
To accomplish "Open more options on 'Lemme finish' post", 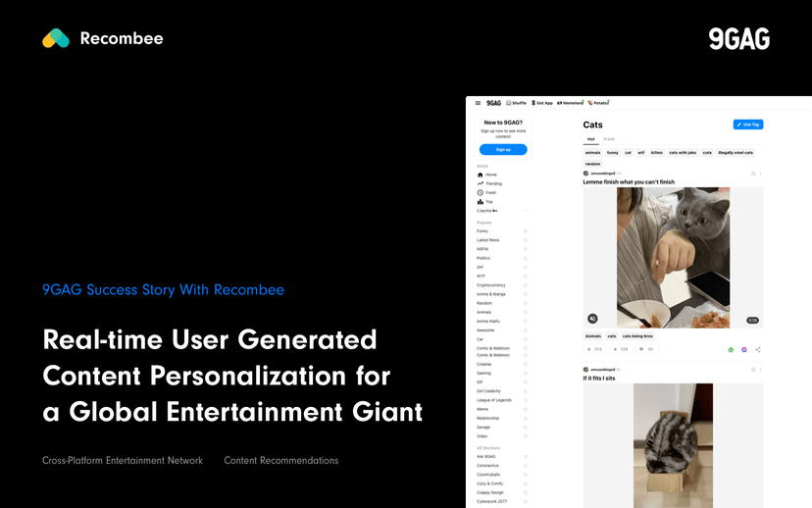I will click(x=760, y=174).
